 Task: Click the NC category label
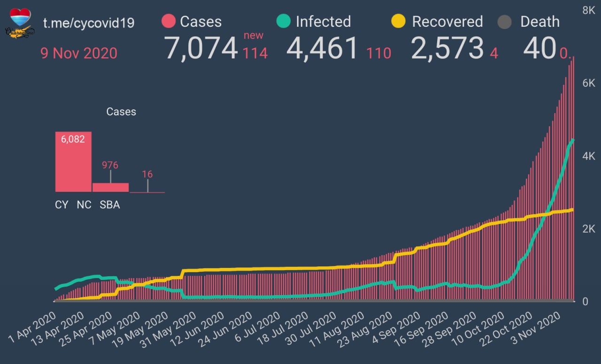84,205
